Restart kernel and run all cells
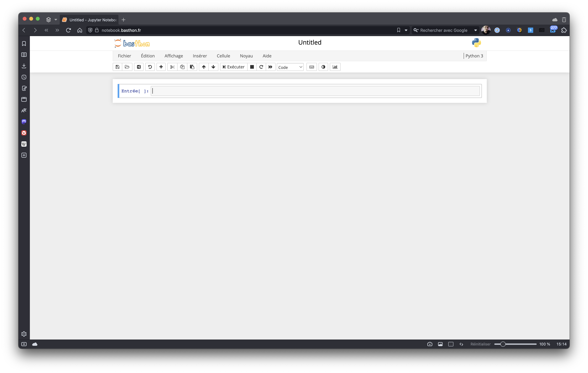This screenshot has width=588, height=373. 270,67
